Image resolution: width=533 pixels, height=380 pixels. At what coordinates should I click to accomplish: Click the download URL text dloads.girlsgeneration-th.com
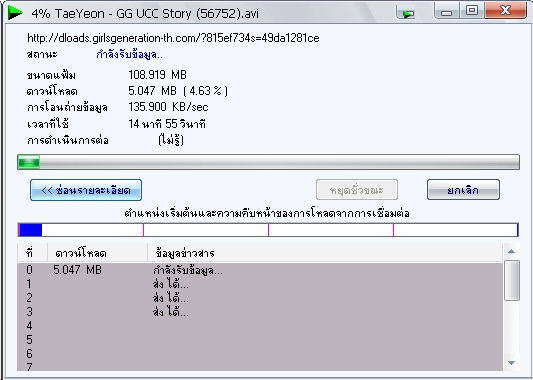pyautogui.click(x=173, y=38)
